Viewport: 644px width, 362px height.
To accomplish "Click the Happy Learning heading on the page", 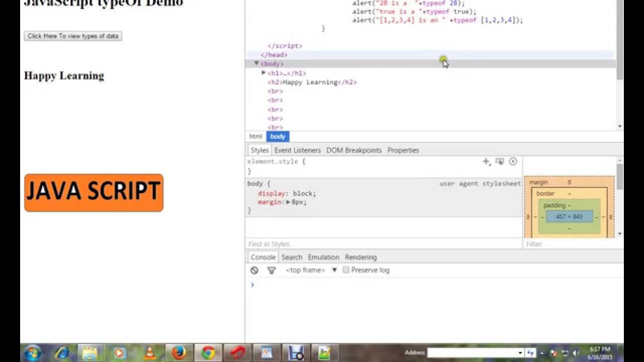I will click(64, 76).
